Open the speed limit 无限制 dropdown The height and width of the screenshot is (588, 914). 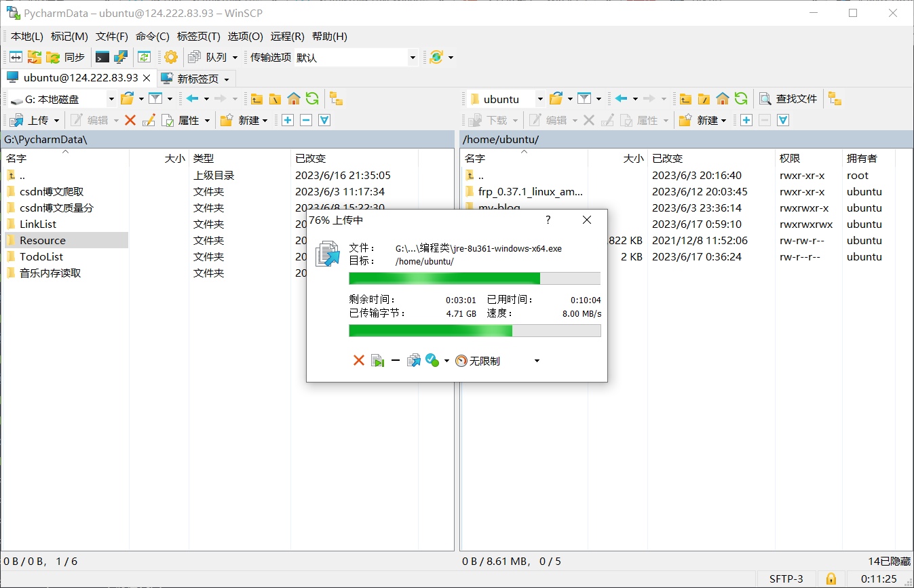pyautogui.click(x=537, y=361)
